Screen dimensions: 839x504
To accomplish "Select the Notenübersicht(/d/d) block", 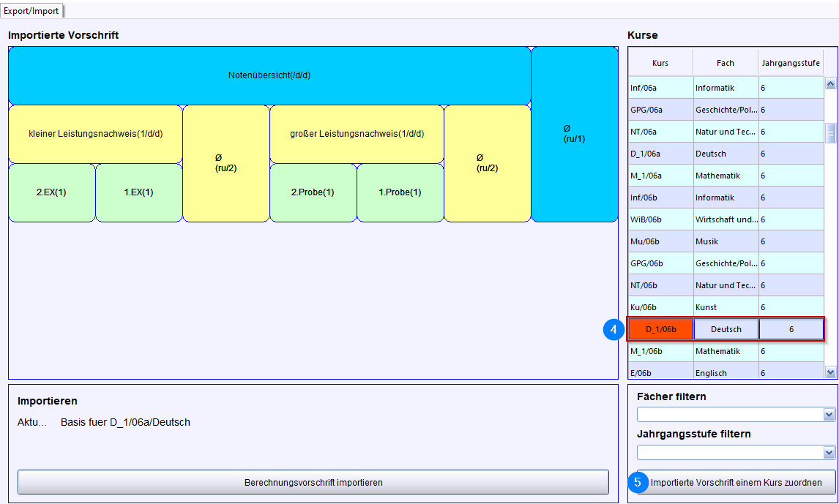I will click(269, 75).
